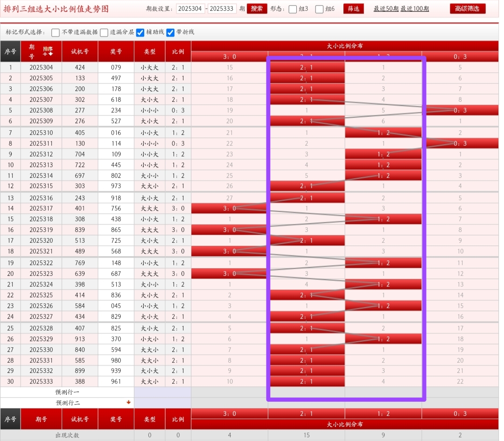Click the 预测行二 prediction row label
The image size is (504, 441).
coord(67,403)
